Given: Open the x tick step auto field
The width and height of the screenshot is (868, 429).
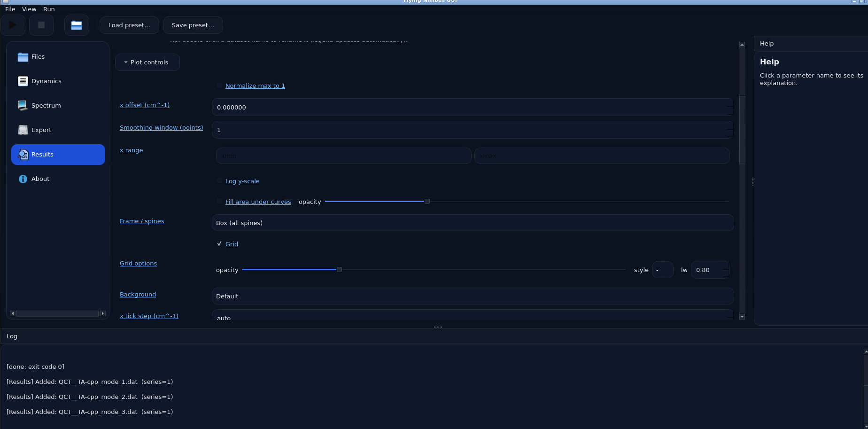Looking at the screenshot, I should coord(473,316).
